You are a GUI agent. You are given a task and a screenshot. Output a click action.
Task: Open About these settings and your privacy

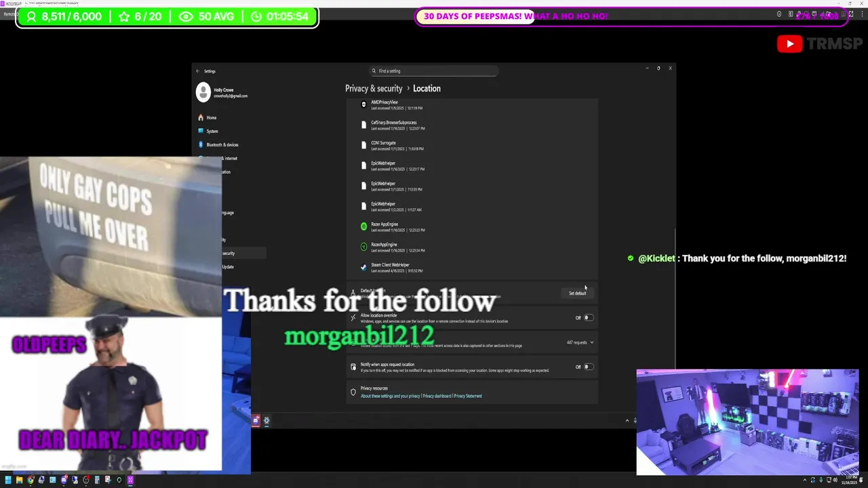(x=390, y=396)
